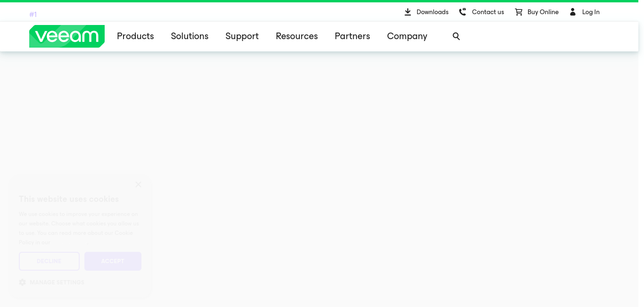Click the Veeam logo
The height and width of the screenshot is (307, 644).
(67, 36)
